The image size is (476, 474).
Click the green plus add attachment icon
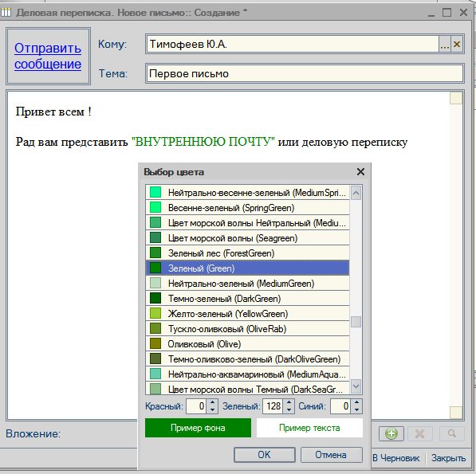(x=391, y=433)
